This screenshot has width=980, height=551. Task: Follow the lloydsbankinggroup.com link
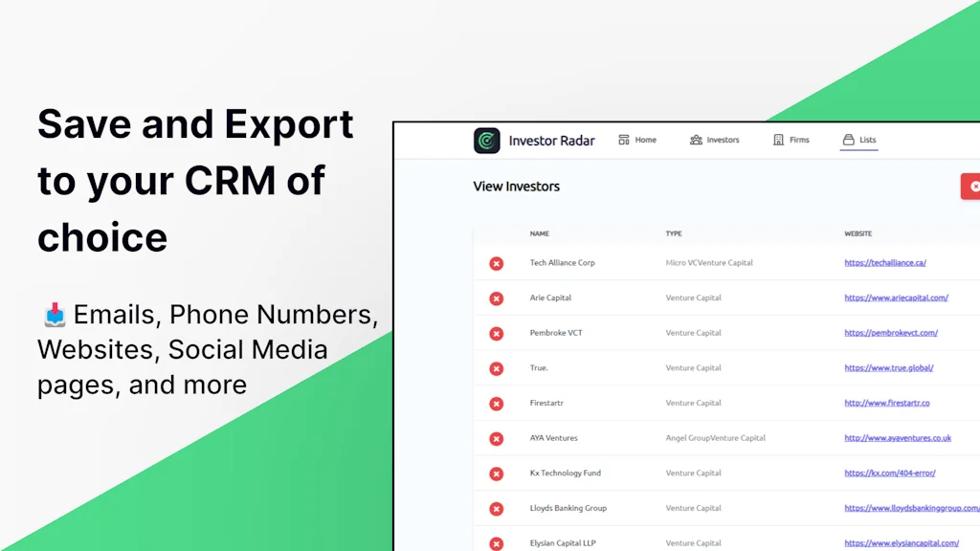click(912, 508)
